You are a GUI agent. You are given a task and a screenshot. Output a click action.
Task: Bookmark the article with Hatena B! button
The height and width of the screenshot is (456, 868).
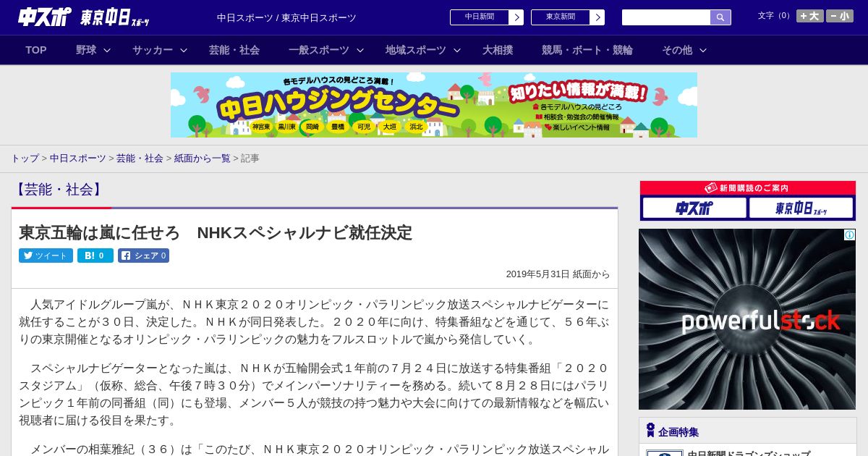95,256
